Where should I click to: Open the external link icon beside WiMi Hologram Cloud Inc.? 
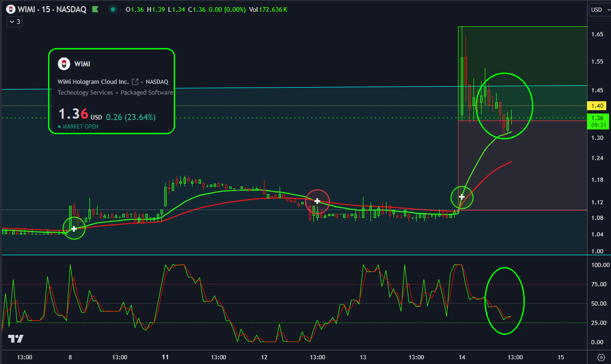click(x=134, y=81)
